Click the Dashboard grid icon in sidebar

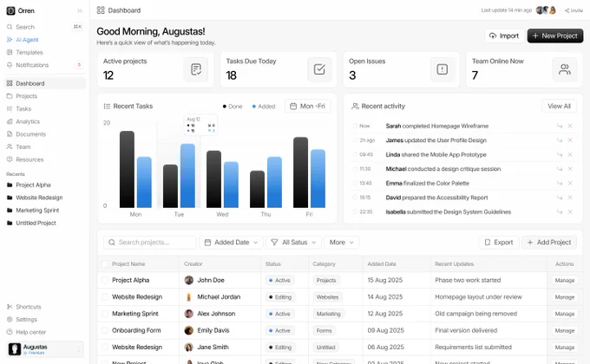click(x=10, y=83)
